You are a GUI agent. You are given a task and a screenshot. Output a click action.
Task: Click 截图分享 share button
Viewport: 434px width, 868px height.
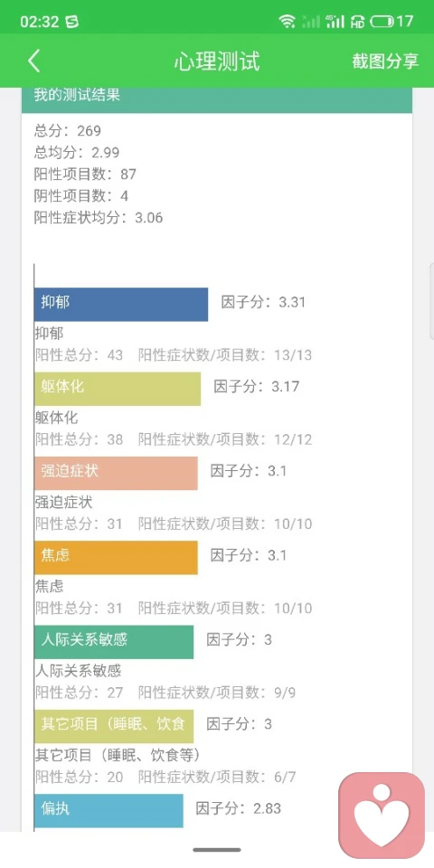pos(385,61)
